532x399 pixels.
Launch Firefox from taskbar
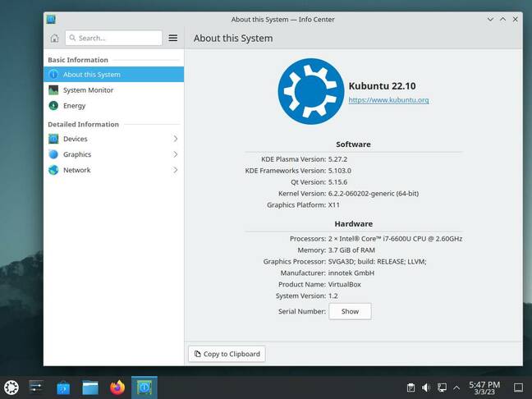pos(117,388)
